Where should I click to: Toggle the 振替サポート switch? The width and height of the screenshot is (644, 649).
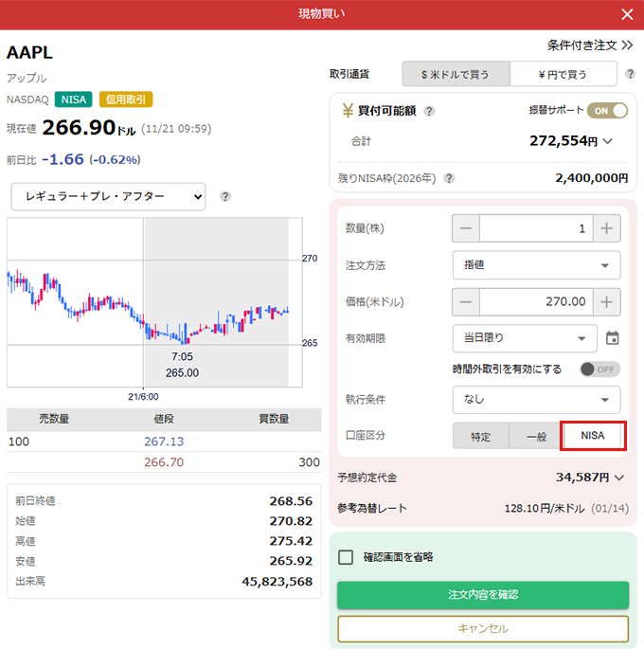point(607,111)
